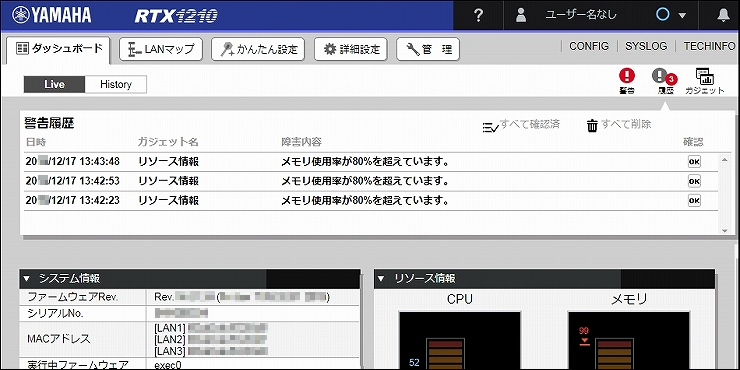Click the [LAN1] MAC address entry
This screenshot has height=370, width=740.
(211, 327)
